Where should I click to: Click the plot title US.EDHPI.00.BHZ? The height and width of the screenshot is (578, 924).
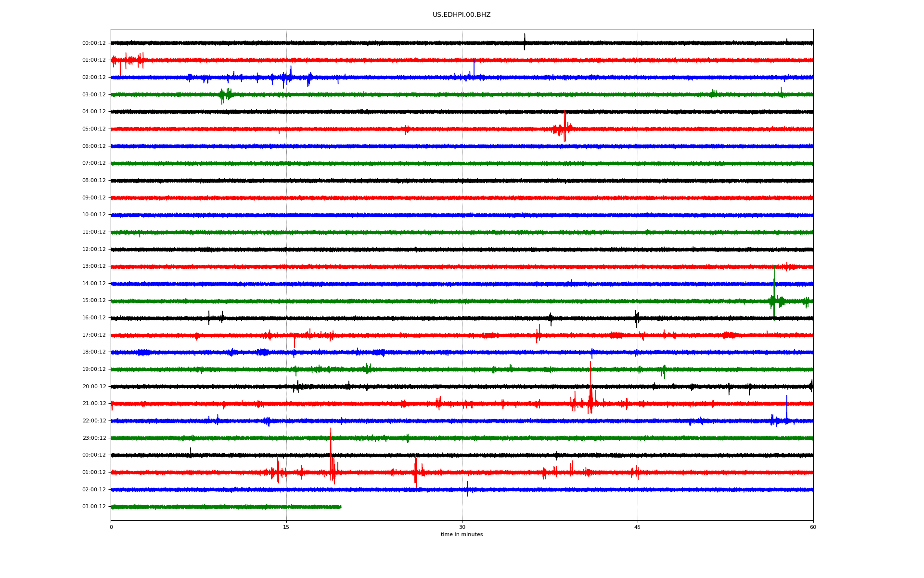(461, 15)
